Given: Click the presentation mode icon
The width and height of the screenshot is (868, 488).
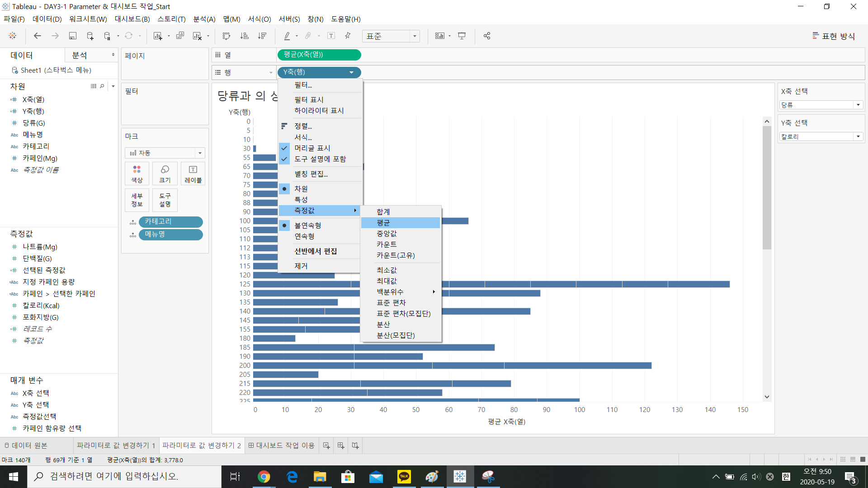Looking at the screenshot, I should click(x=462, y=36).
